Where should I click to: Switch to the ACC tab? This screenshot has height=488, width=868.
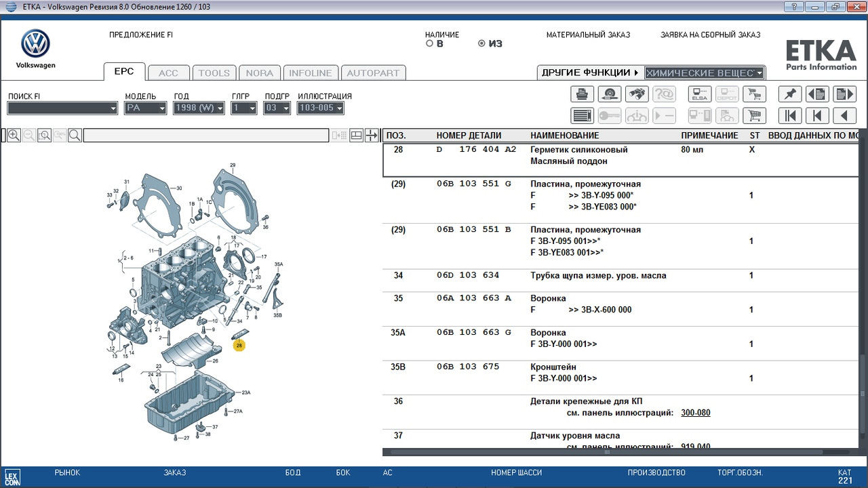168,73
